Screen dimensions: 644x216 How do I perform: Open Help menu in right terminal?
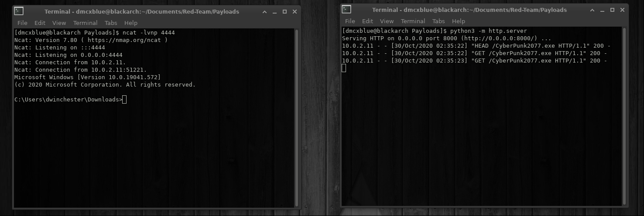click(x=458, y=21)
